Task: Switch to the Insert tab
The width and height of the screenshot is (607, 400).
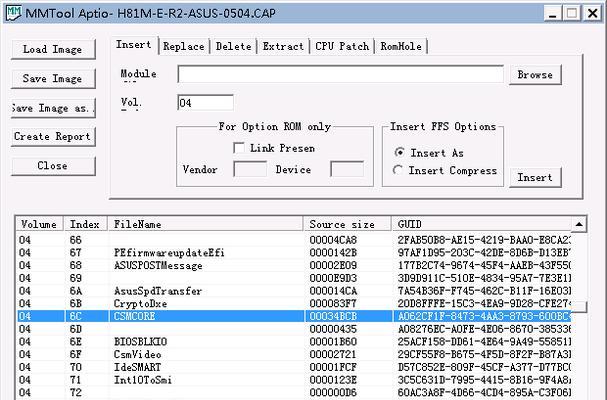Action: point(134,45)
